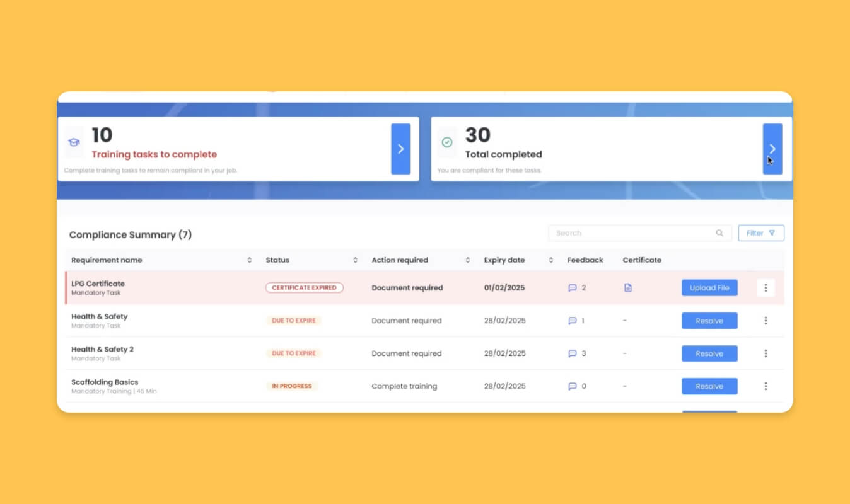Sort table by Expiry date

550,260
